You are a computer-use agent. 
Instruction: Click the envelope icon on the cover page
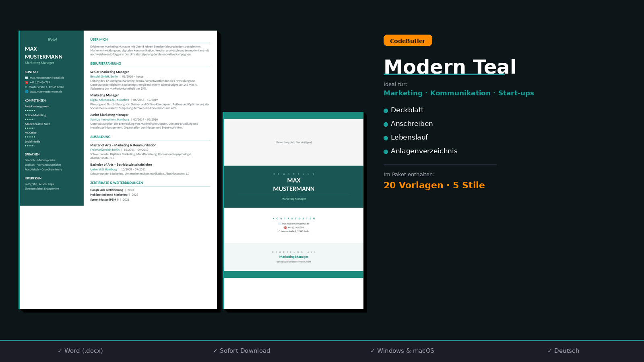[280, 224]
